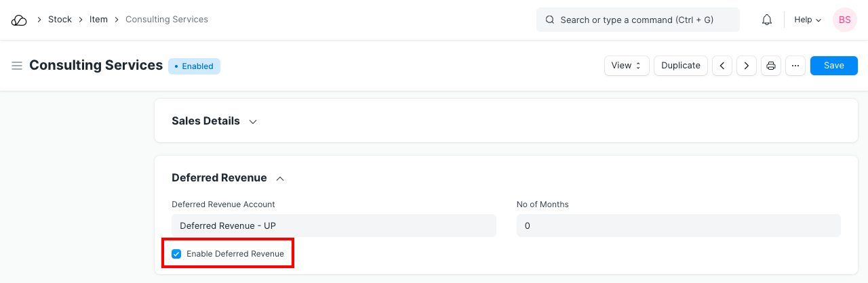Viewport: 868px width, 283px height.
Task: Click the Duplicate button
Action: coord(681,66)
